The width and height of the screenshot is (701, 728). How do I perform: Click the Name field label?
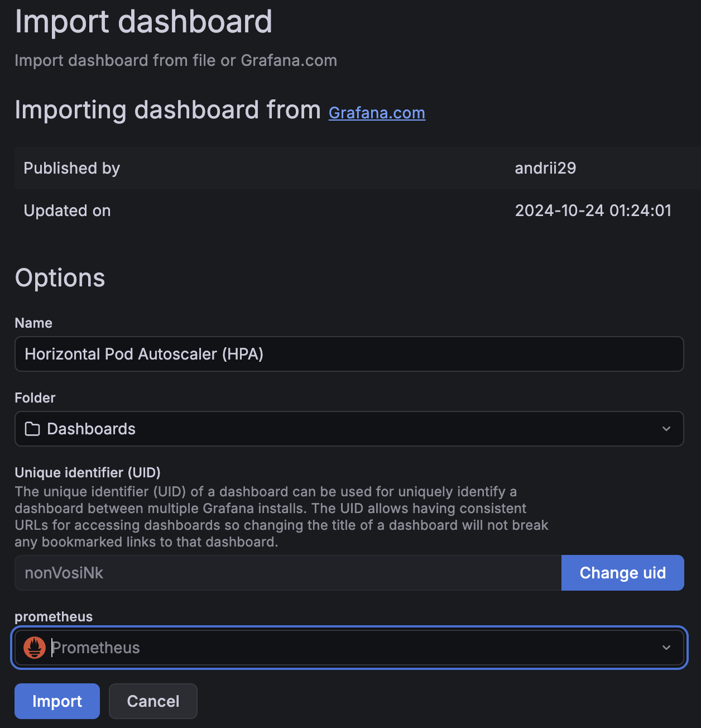coord(33,323)
